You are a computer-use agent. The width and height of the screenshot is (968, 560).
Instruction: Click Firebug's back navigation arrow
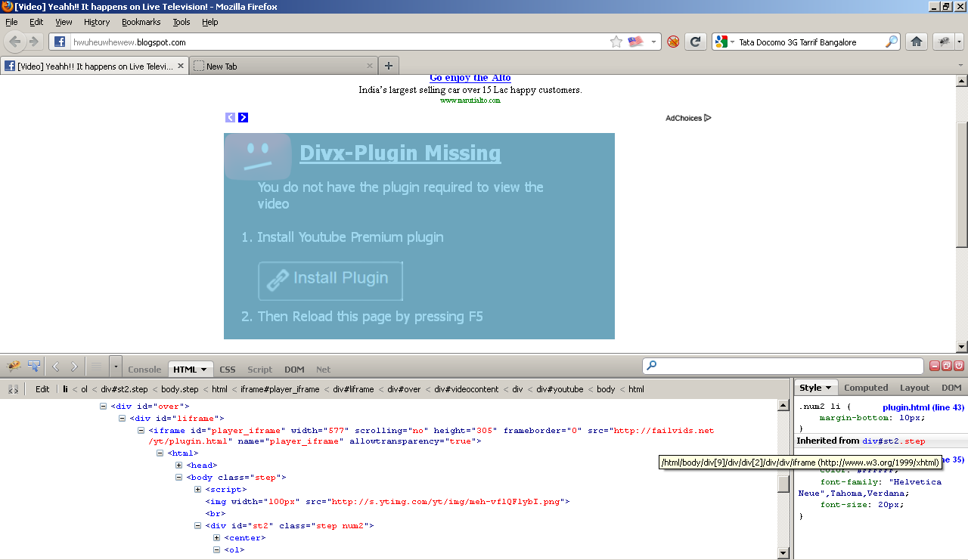point(55,367)
